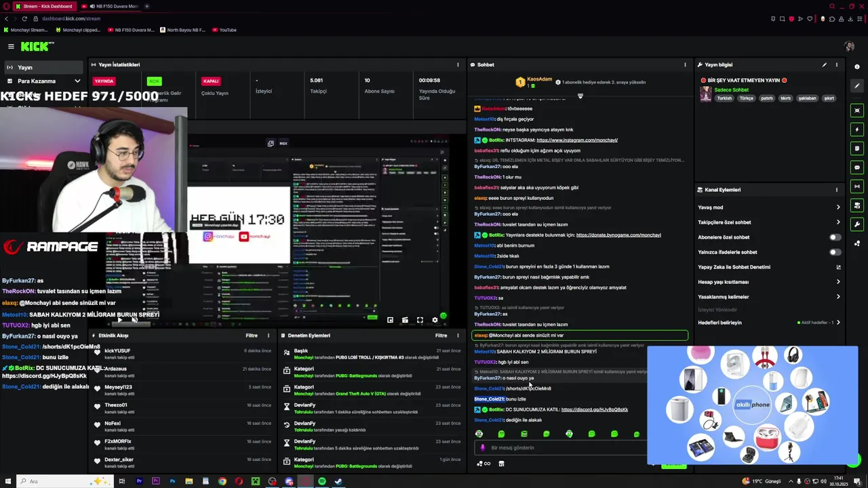Image resolution: width=868 pixels, height=488 pixels.
Task: Click Dexter_siker in activity feed
Action: pyautogui.click(x=119, y=460)
